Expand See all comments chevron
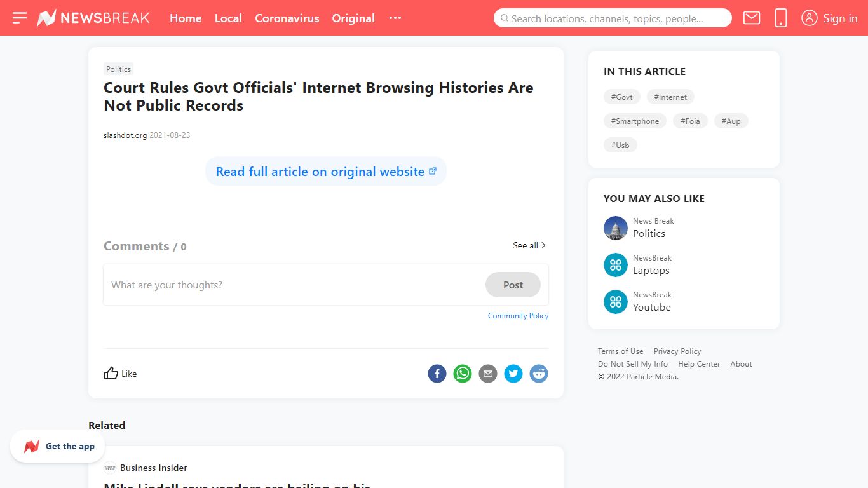The image size is (868, 488). coord(543,245)
